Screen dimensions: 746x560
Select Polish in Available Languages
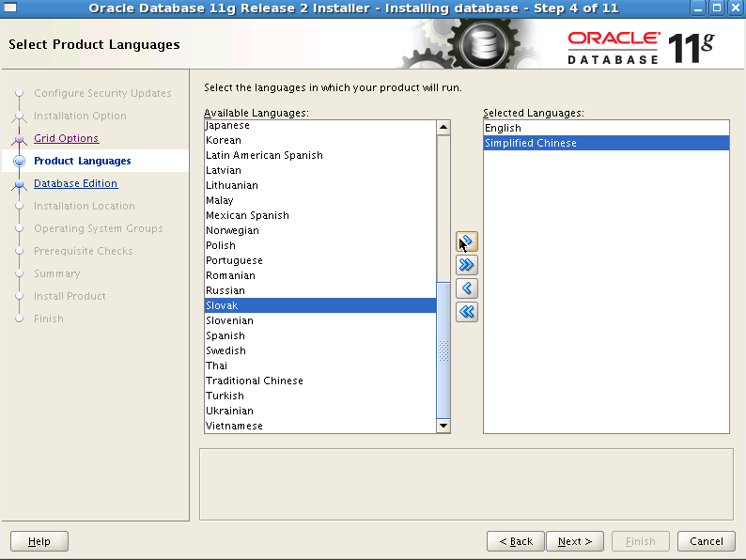click(320, 245)
